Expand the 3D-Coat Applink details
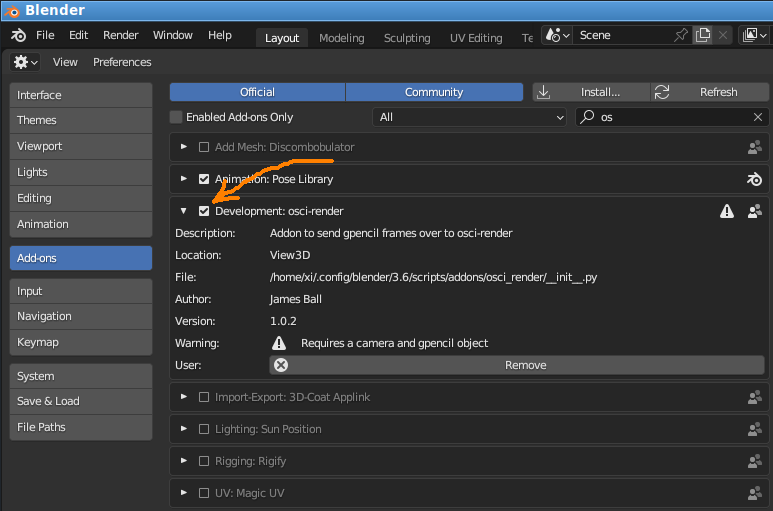Image resolution: width=773 pixels, height=511 pixels. [x=183, y=397]
